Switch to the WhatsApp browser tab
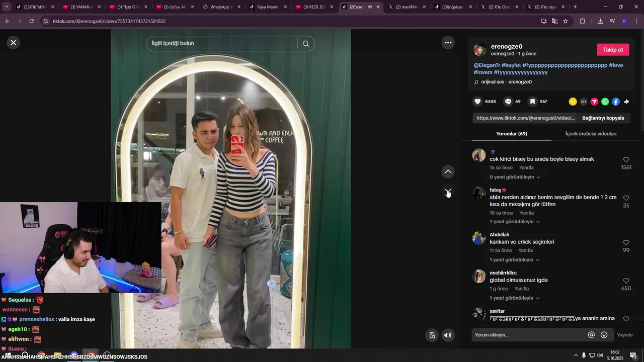Image resolution: width=644 pixels, height=362 pixels. [x=221, y=7]
